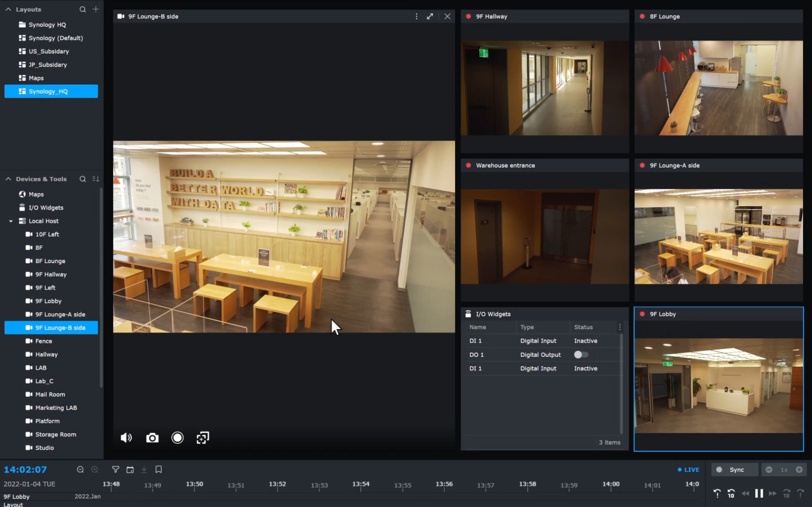The height and width of the screenshot is (507, 812).
Task: Search in Devices & Tools panel
Action: click(82, 179)
